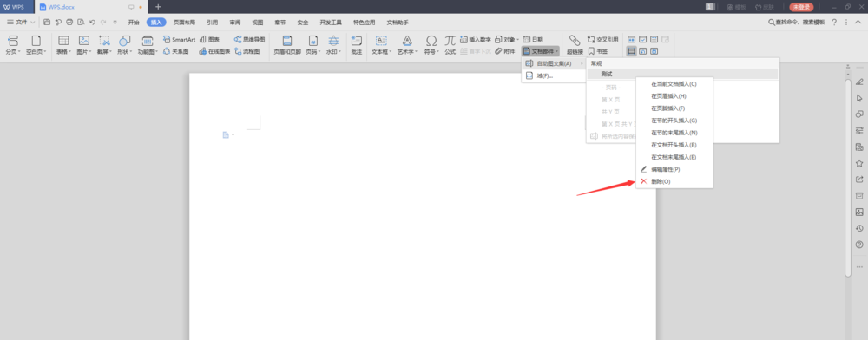This screenshot has height=340, width=868.
Task: Click the 截屏 screenshot tool icon
Action: 104,41
